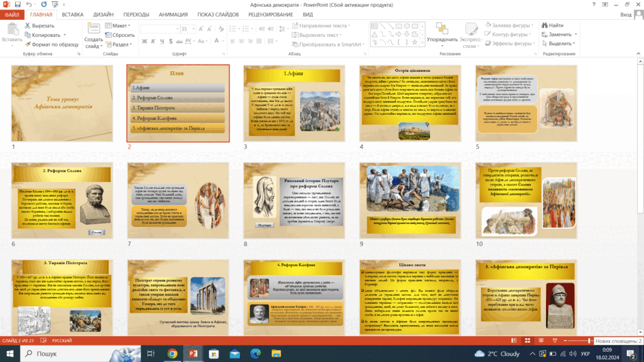Click Формат по образцу brush
This screenshot has height=362, width=644.
[51, 44]
